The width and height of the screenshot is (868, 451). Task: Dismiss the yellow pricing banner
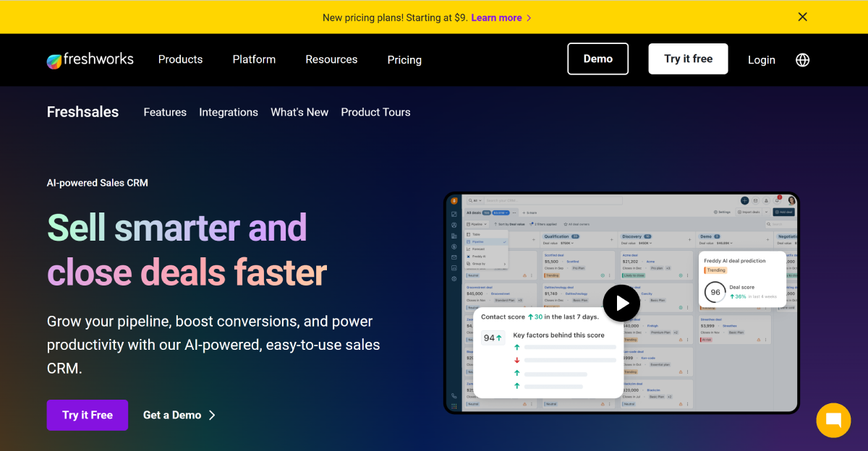[x=802, y=17]
